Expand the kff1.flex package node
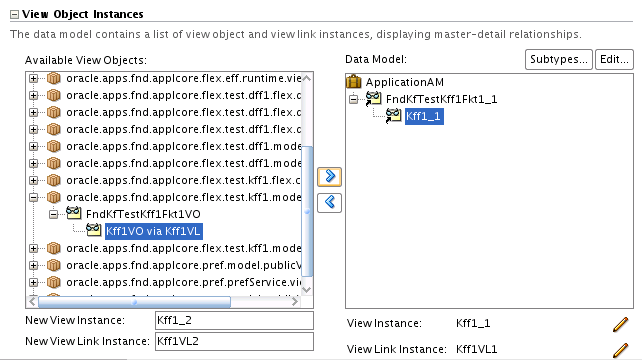642x360 pixels. click(34, 180)
